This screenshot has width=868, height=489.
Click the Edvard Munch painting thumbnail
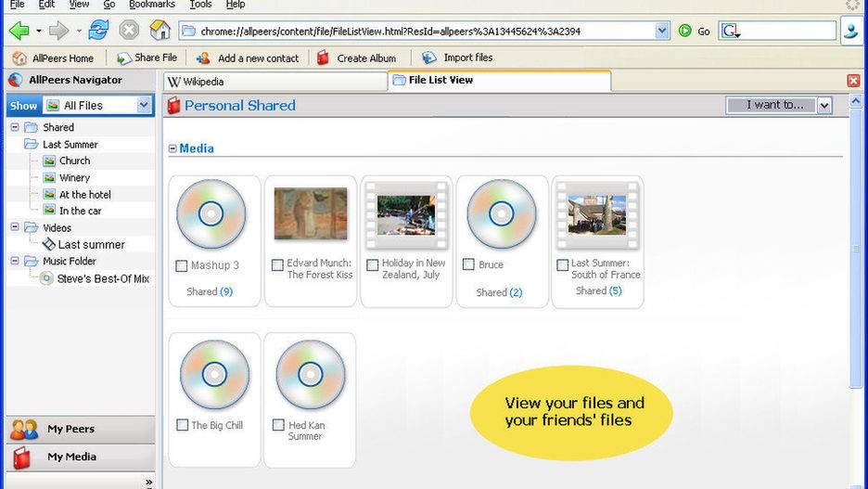coord(311,213)
